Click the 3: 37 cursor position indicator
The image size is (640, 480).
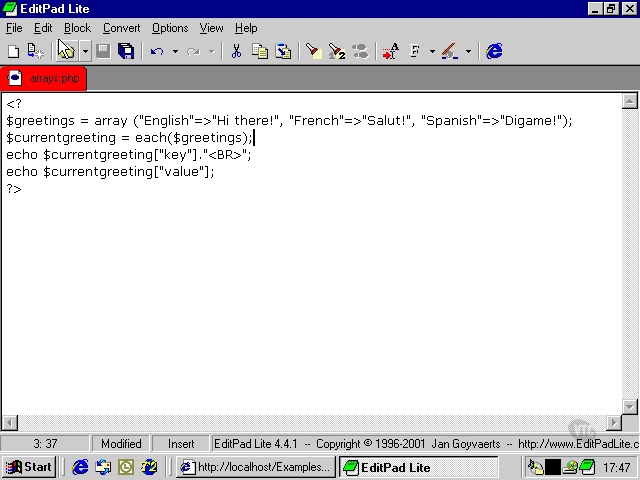[45, 444]
